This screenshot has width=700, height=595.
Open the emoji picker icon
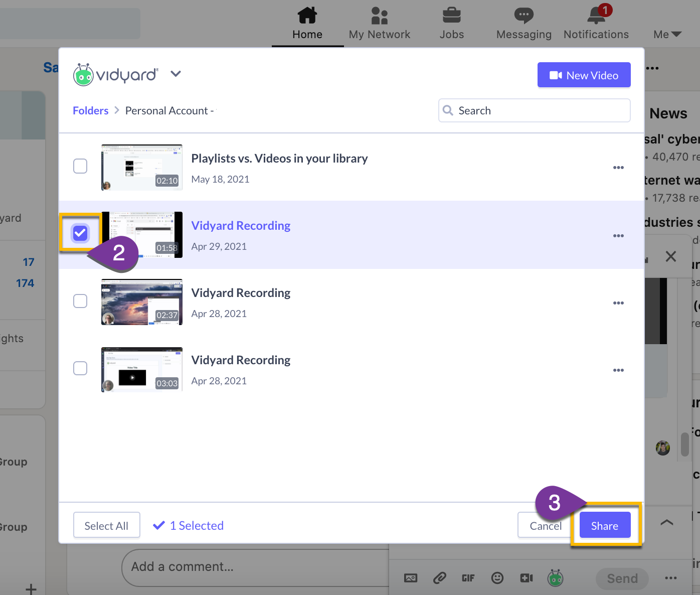[x=497, y=578]
